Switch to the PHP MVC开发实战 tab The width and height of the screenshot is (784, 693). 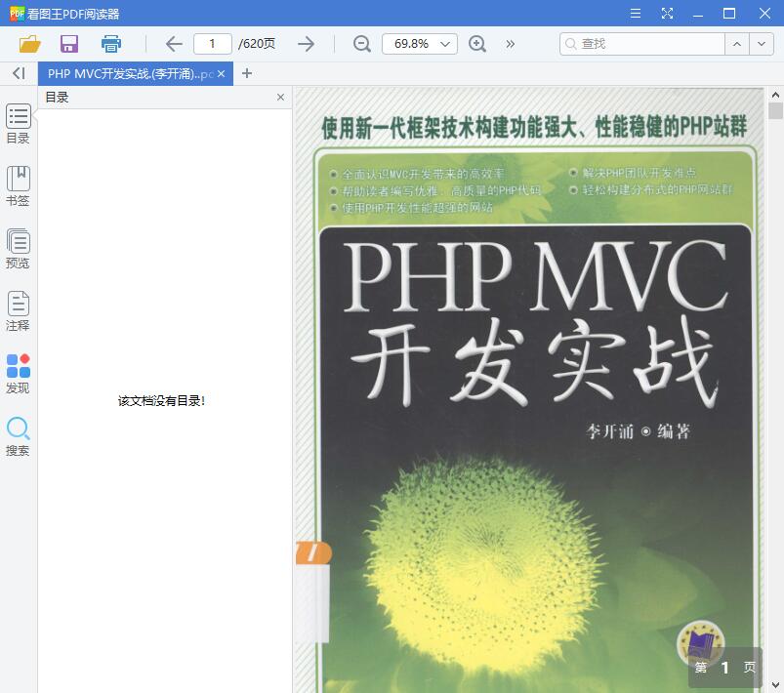point(127,73)
